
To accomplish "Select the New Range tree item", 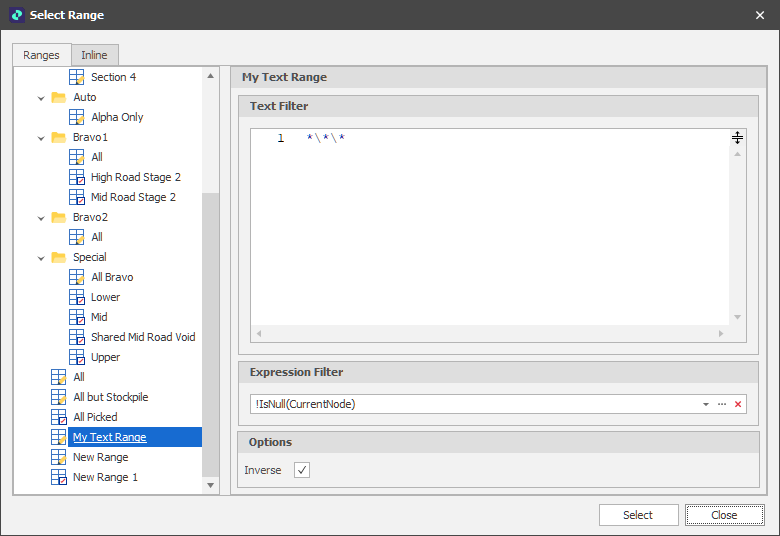I will pos(100,457).
